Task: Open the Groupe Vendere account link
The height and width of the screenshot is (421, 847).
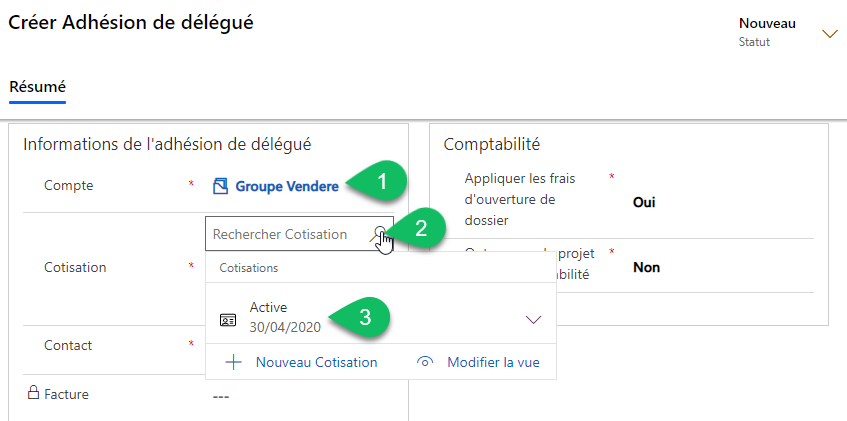Action: coord(286,186)
